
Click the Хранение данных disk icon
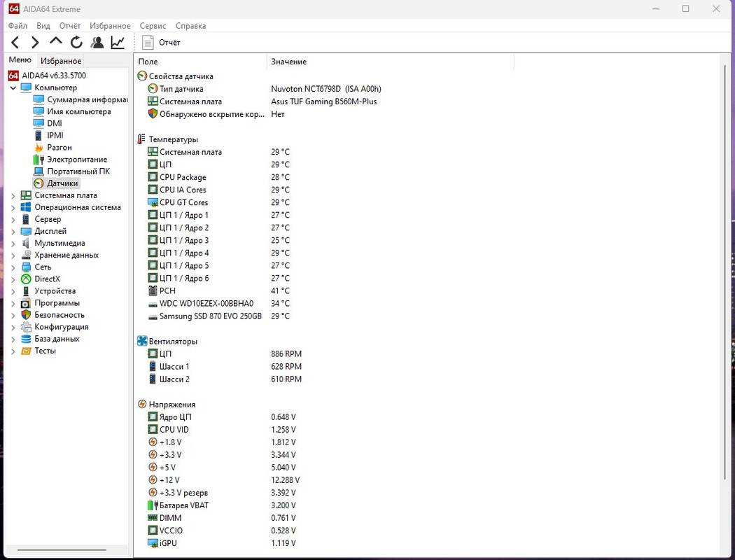[26, 255]
